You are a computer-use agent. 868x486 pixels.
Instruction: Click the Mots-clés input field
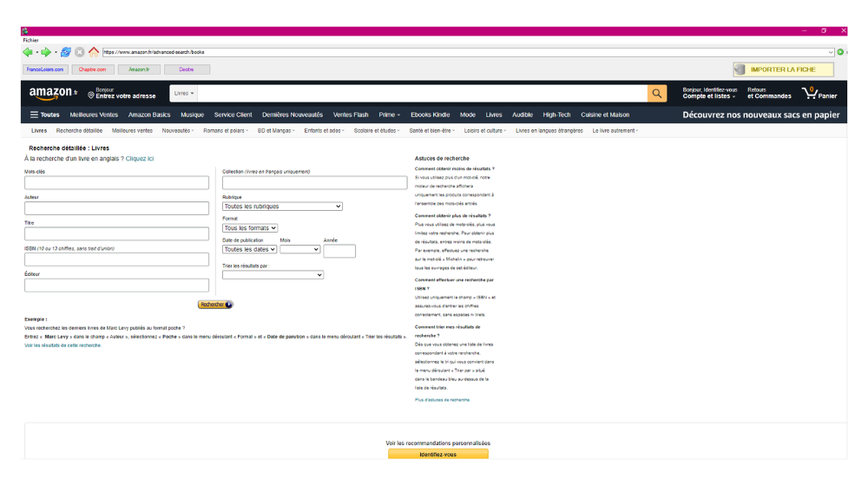point(117,182)
